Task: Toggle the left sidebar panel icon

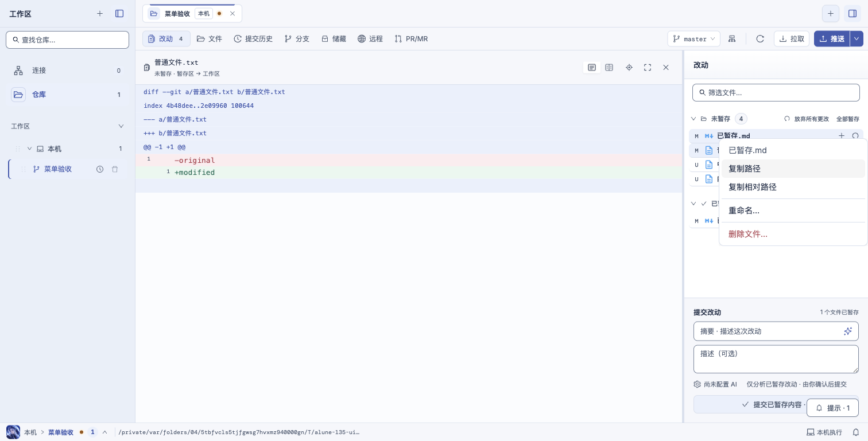Action: pyautogui.click(x=119, y=14)
